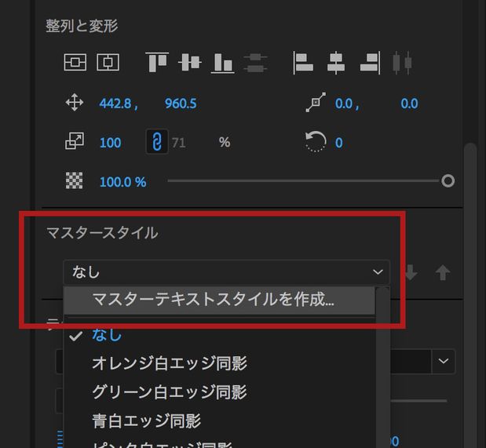Toggle the scale aspect ratio lock link
The height and width of the screenshot is (448, 486).
click(x=157, y=142)
